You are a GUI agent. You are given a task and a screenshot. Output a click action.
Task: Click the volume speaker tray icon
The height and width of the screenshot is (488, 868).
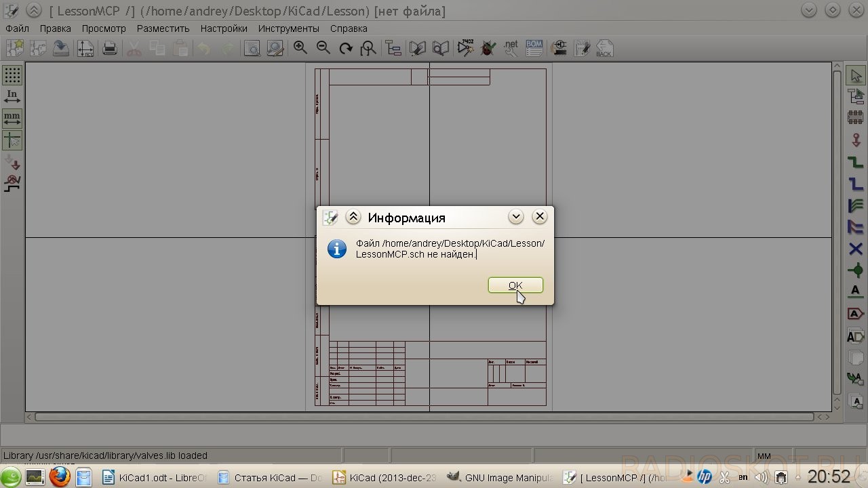click(761, 478)
